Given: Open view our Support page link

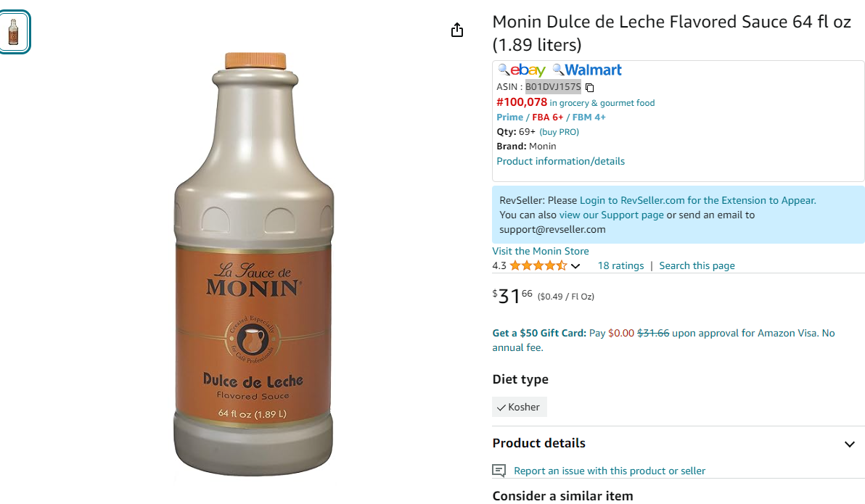Looking at the screenshot, I should point(611,215).
